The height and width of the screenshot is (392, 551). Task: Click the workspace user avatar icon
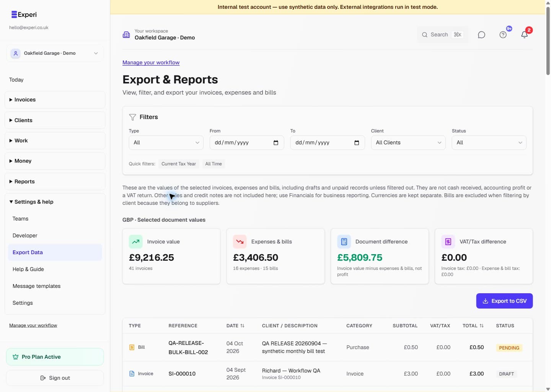[x=16, y=53]
